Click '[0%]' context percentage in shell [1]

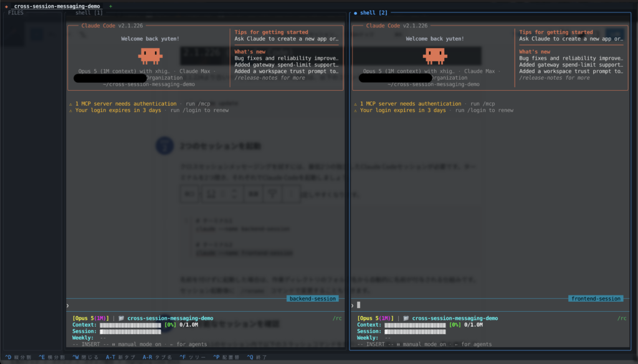pos(170,325)
